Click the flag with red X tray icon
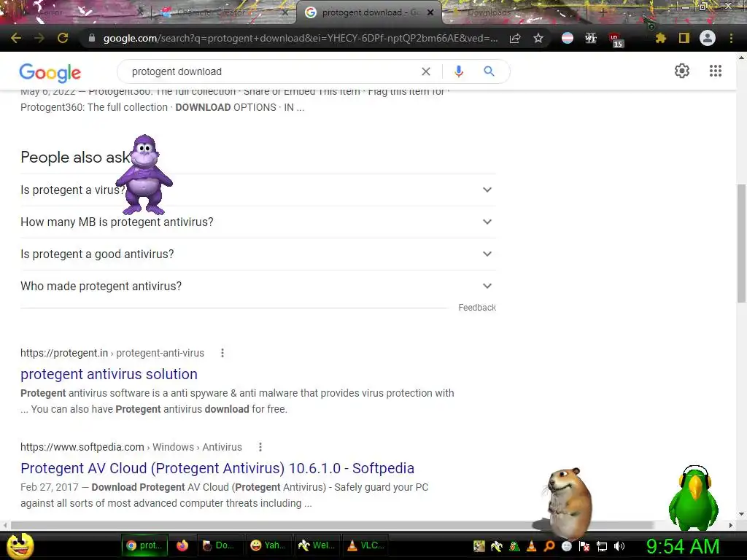747x560 pixels. pyautogui.click(x=584, y=546)
